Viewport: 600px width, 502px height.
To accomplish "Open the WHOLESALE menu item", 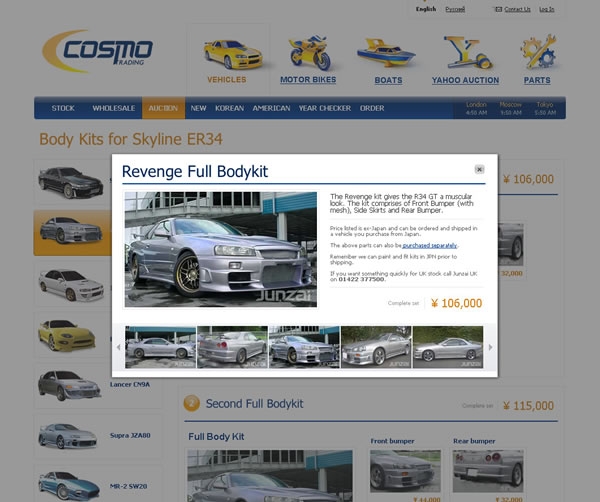I will pyautogui.click(x=114, y=108).
